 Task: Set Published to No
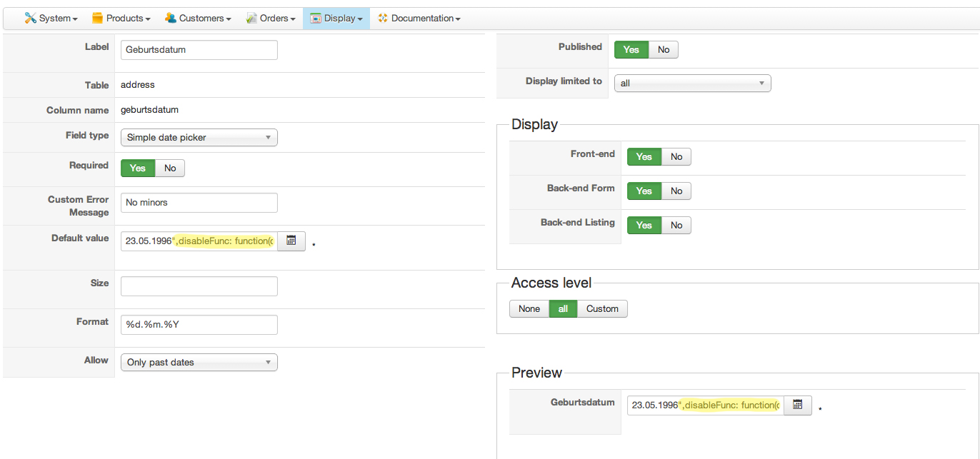click(x=664, y=50)
